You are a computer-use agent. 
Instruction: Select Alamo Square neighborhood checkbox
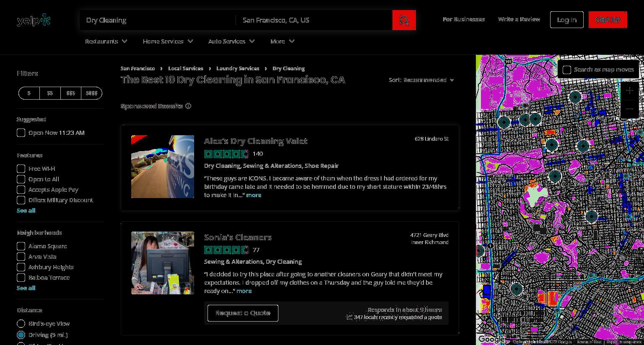coord(21,246)
